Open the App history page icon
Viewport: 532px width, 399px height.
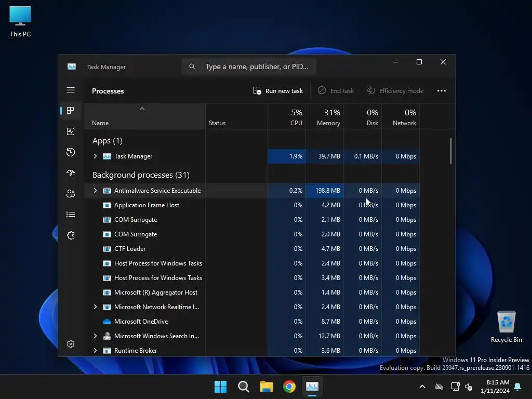pyautogui.click(x=71, y=152)
